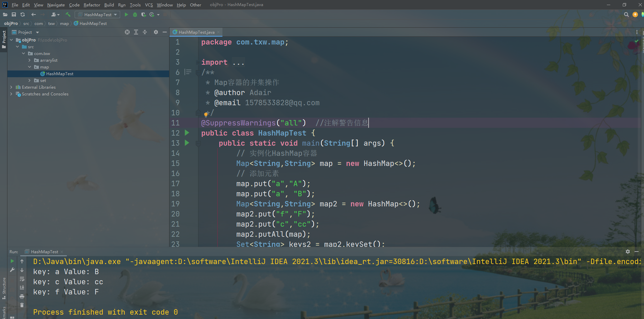Open the user account dropdown in toolbar
Viewport: 644px width, 319px height.
[x=55, y=14]
